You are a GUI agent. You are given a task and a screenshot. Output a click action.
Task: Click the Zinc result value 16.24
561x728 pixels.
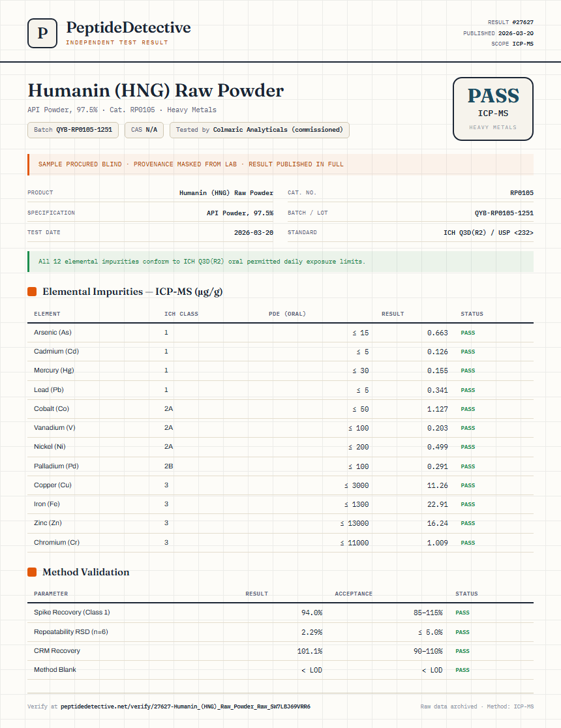click(x=438, y=523)
